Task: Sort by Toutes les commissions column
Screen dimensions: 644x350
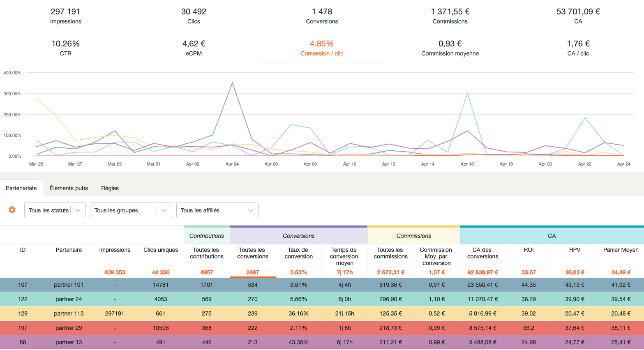Action: [390, 253]
